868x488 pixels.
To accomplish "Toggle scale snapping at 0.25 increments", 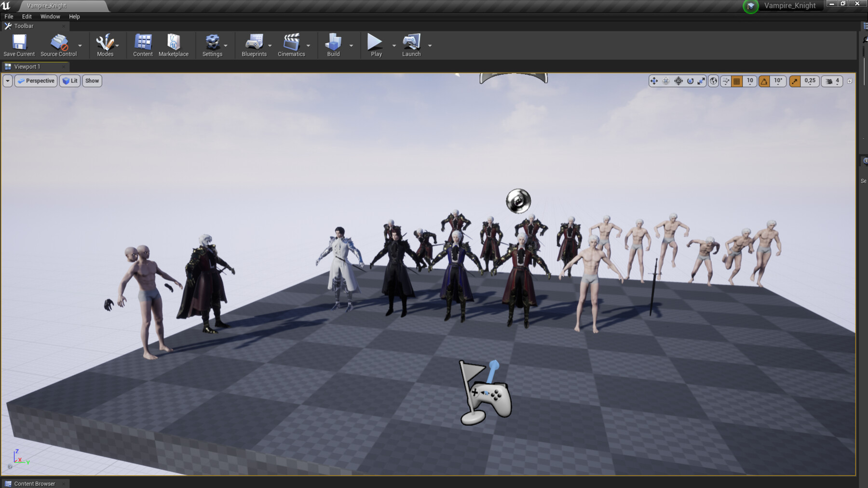I will coord(795,81).
